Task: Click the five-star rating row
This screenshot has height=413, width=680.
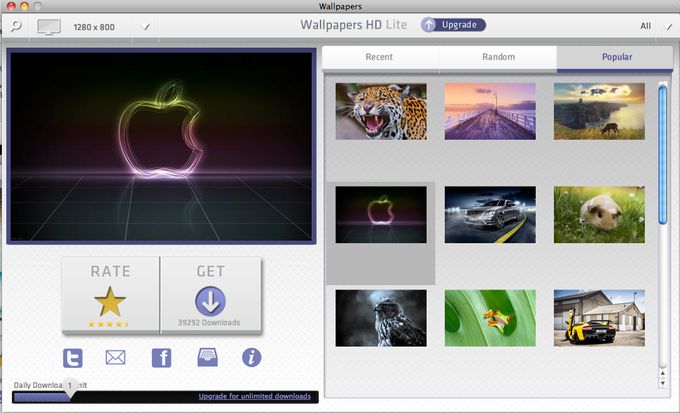Action: [109, 324]
